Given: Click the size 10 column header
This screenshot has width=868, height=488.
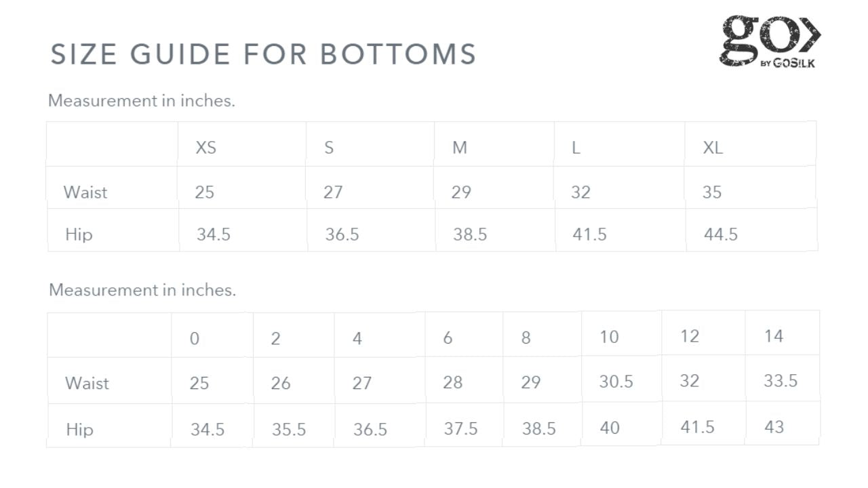Looking at the screenshot, I should click(609, 337).
